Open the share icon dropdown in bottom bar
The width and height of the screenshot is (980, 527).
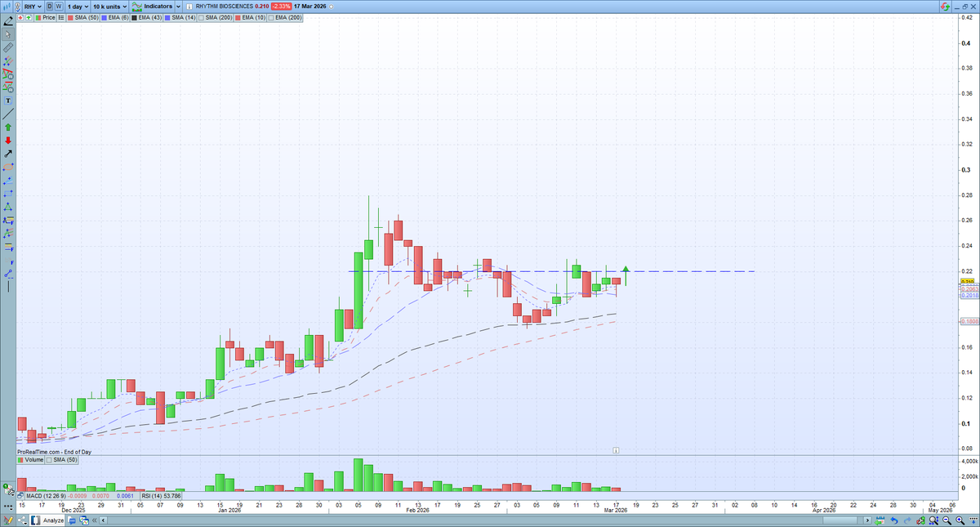[x=21, y=520]
